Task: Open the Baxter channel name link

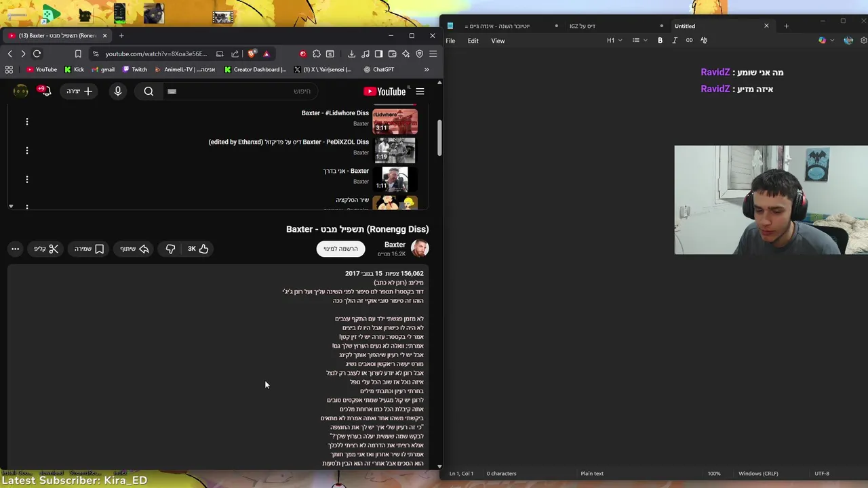Action: point(395,245)
